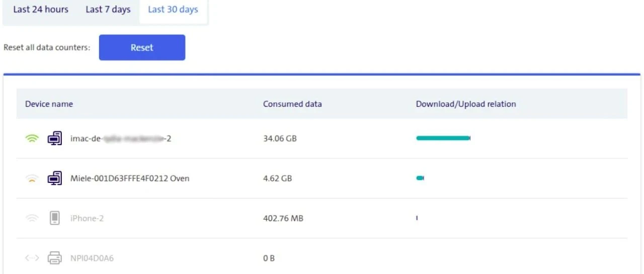Click the Consumed data column header
This screenshot has width=644, height=274.
(292, 104)
